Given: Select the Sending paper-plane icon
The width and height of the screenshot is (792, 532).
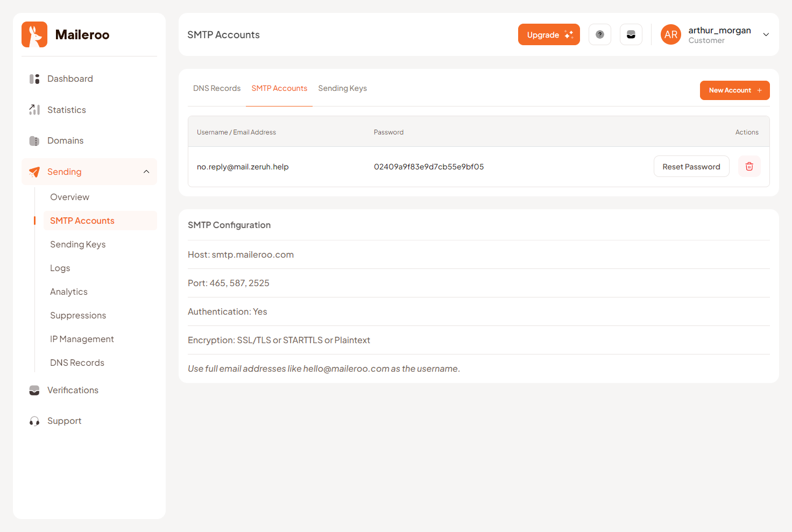Looking at the screenshot, I should click(x=34, y=172).
